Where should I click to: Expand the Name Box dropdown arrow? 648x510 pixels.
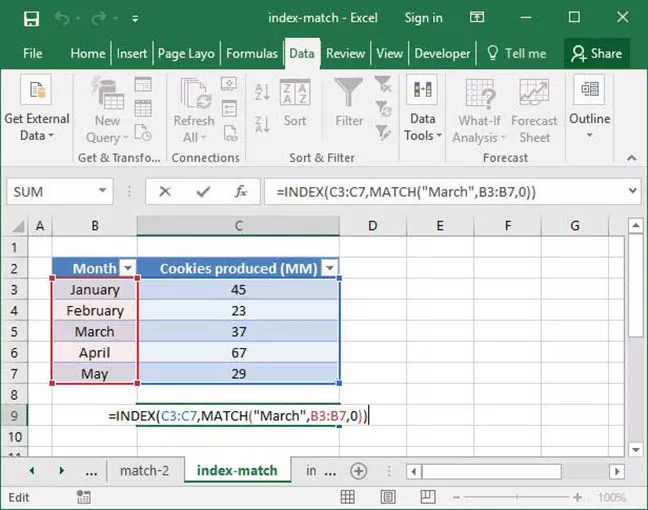103,191
